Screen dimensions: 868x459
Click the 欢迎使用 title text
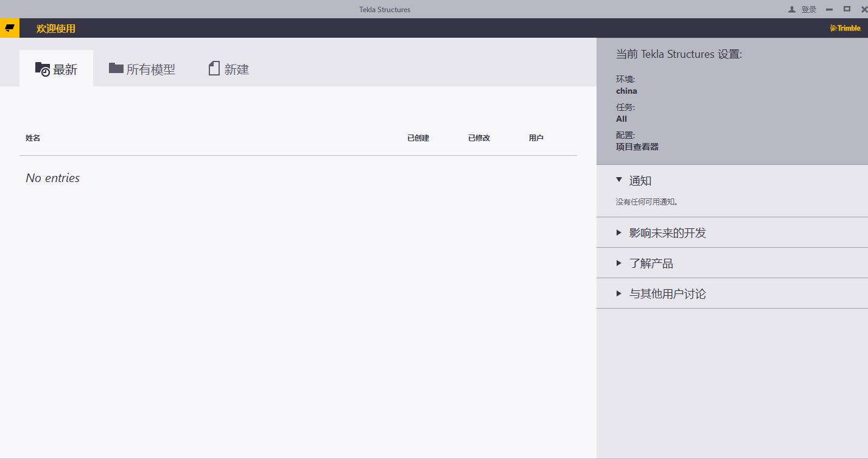[56, 28]
